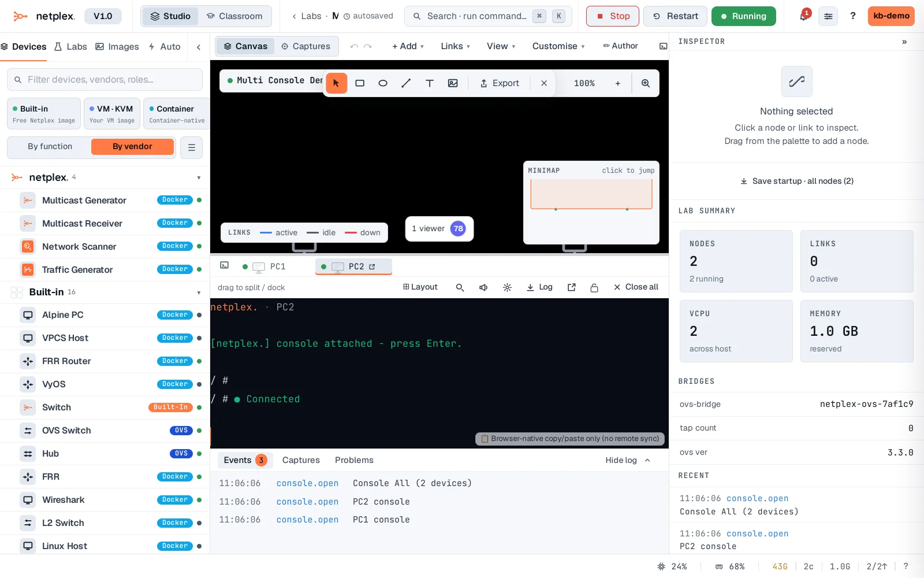Screen dimensions: 924x578
Task: Open the Auto tab
Action: (x=165, y=47)
